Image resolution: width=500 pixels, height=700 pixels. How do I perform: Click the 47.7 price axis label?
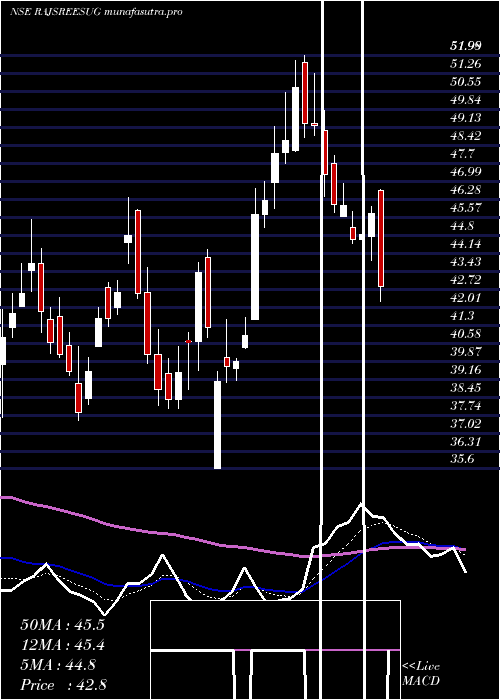click(463, 154)
